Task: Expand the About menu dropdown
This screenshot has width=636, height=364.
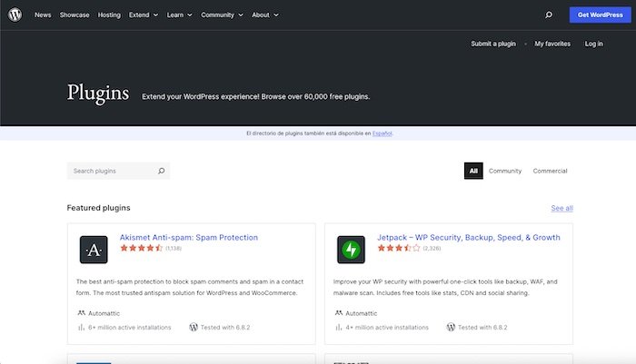Action: coord(265,15)
